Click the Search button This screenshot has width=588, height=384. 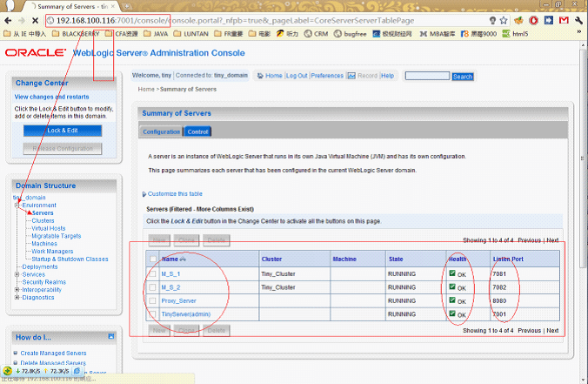click(463, 77)
